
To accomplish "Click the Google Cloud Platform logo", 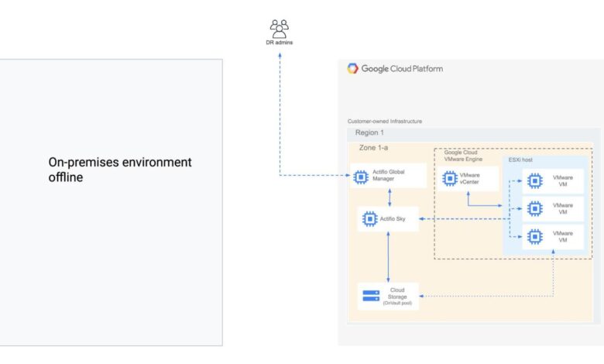I will point(352,69).
